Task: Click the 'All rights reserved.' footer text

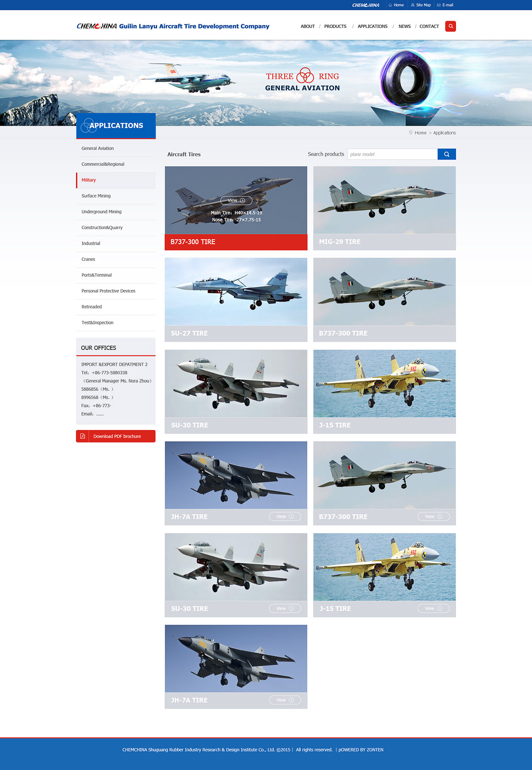Action: (x=314, y=750)
